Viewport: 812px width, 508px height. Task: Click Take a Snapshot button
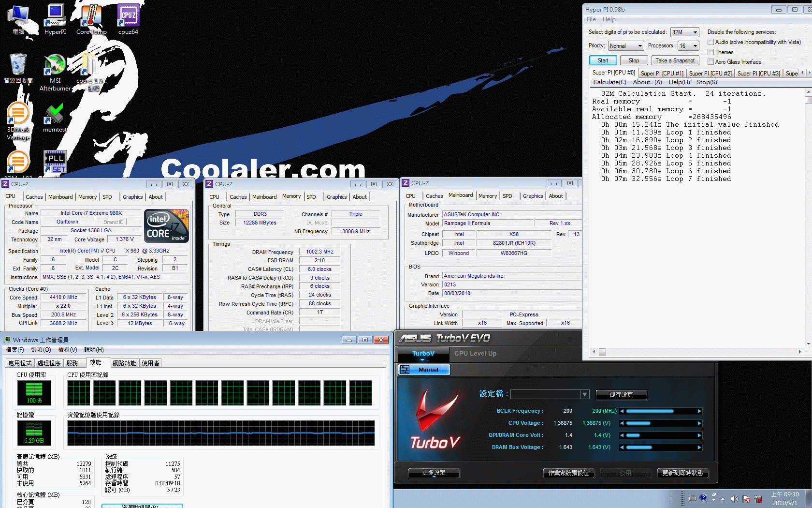click(x=675, y=60)
